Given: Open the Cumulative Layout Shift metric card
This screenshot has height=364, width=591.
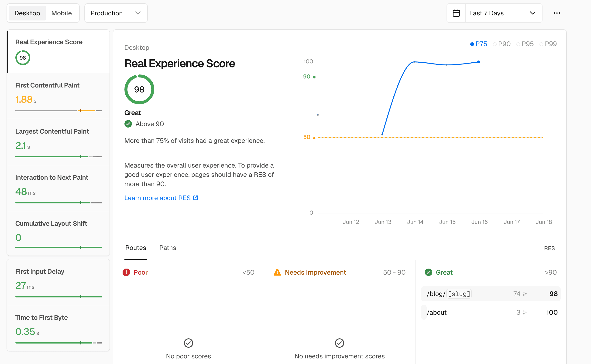Looking at the screenshot, I should (x=58, y=233).
